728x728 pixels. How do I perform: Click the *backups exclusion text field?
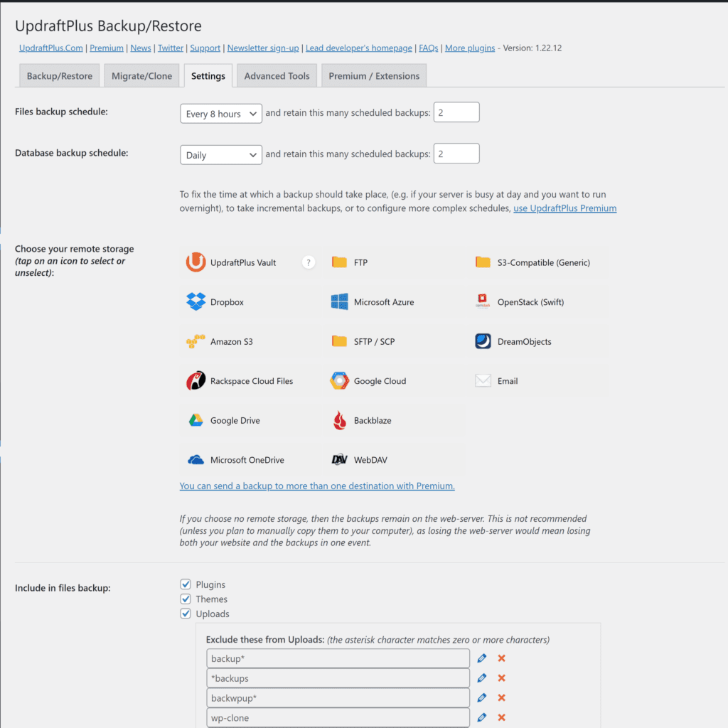(338, 678)
